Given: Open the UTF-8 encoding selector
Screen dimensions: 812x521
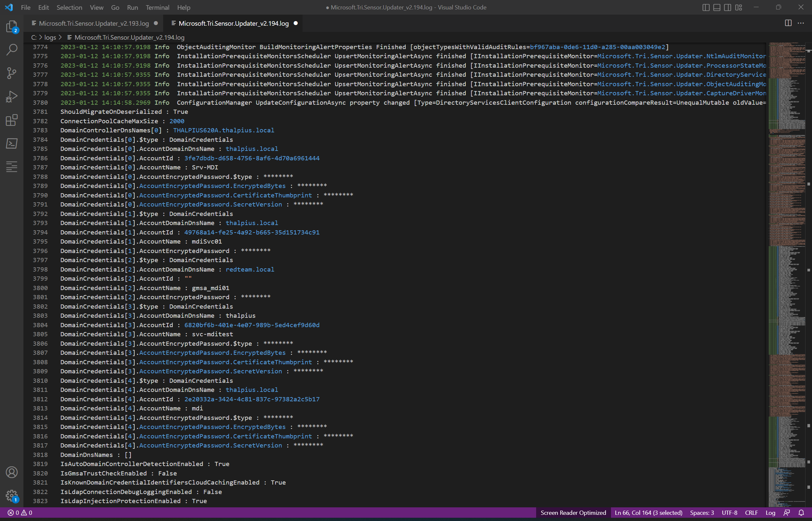Looking at the screenshot, I should click(729, 513).
